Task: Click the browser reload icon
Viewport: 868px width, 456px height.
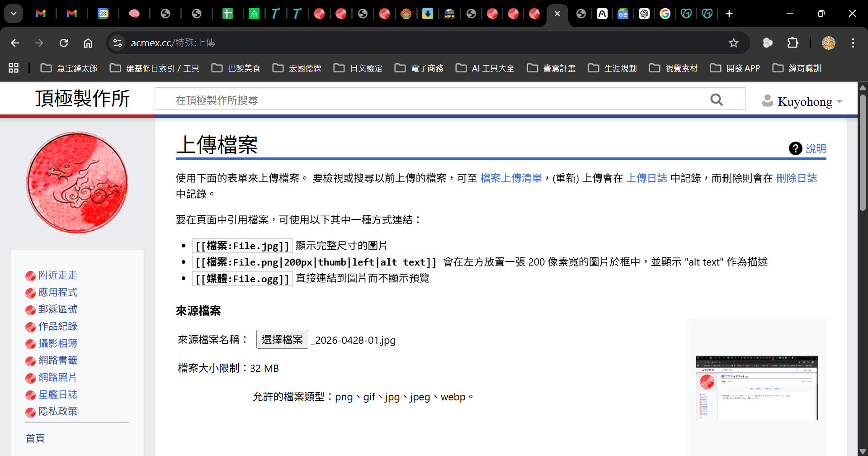Action: pyautogui.click(x=64, y=43)
